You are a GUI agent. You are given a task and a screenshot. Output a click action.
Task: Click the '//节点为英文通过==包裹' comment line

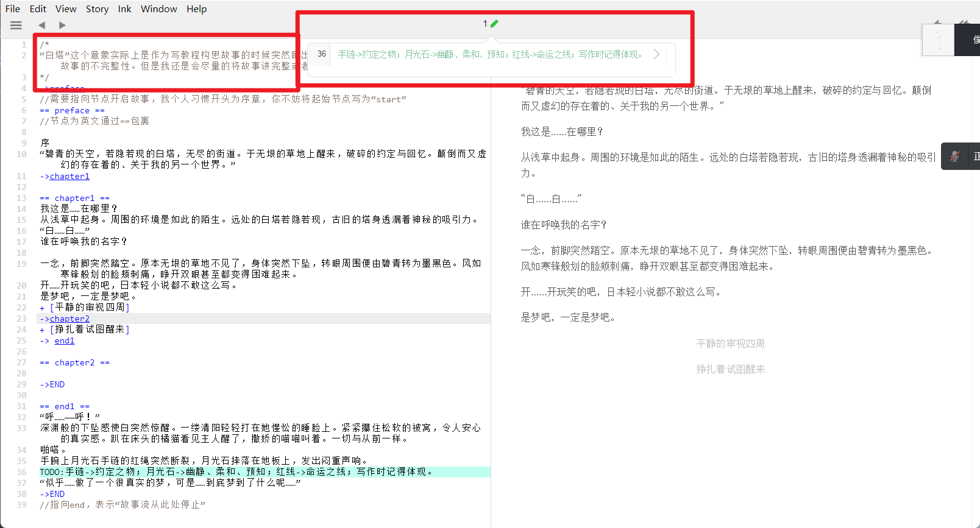click(94, 121)
